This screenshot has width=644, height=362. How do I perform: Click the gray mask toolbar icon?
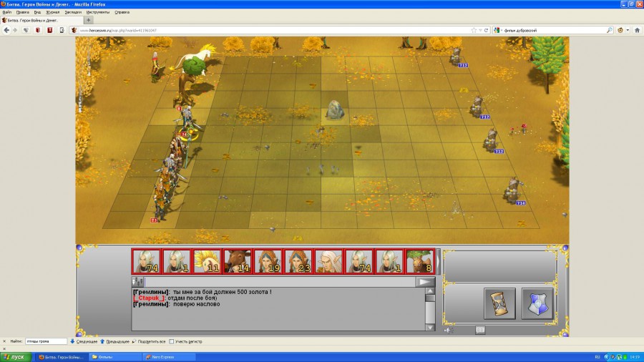point(26,30)
